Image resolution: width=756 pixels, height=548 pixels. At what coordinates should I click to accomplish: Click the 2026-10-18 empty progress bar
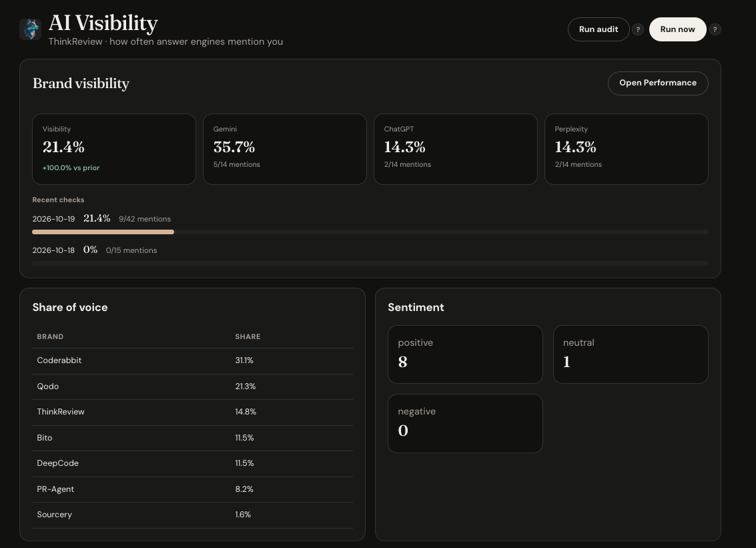370,264
